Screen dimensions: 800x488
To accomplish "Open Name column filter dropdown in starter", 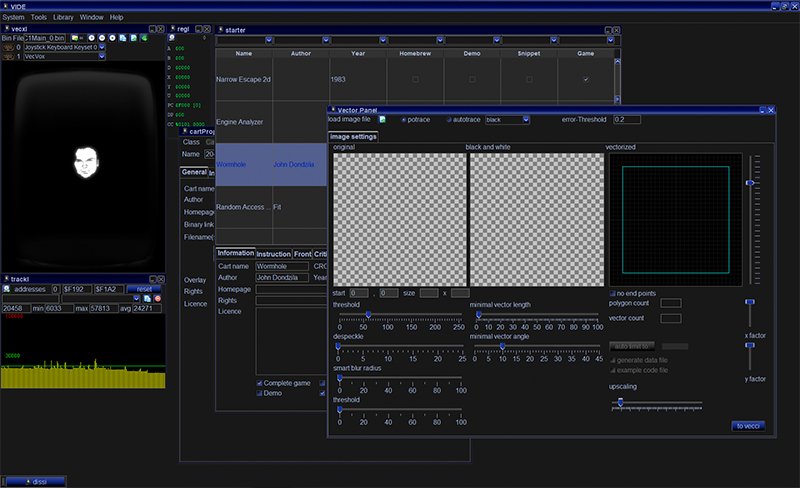I will [x=269, y=40].
